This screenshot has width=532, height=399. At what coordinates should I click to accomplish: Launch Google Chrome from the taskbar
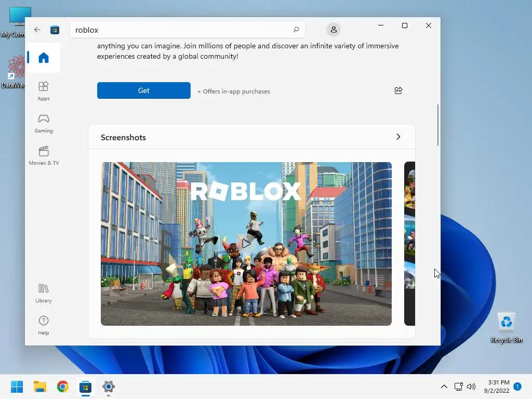(x=63, y=387)
